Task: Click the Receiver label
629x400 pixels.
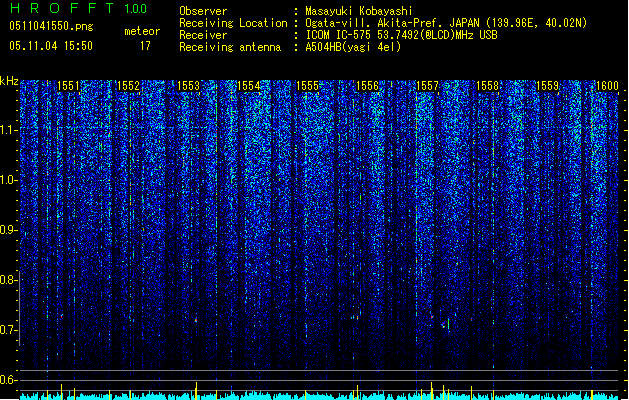Action: [x=203, y=35]
